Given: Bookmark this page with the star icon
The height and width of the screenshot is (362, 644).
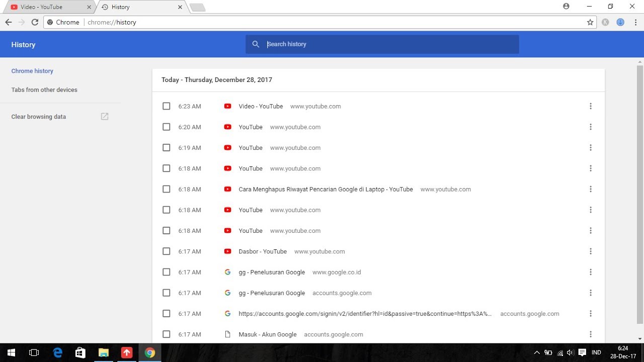Looking at the screenshot, I should pyautogui.click(x=590, y=22).
